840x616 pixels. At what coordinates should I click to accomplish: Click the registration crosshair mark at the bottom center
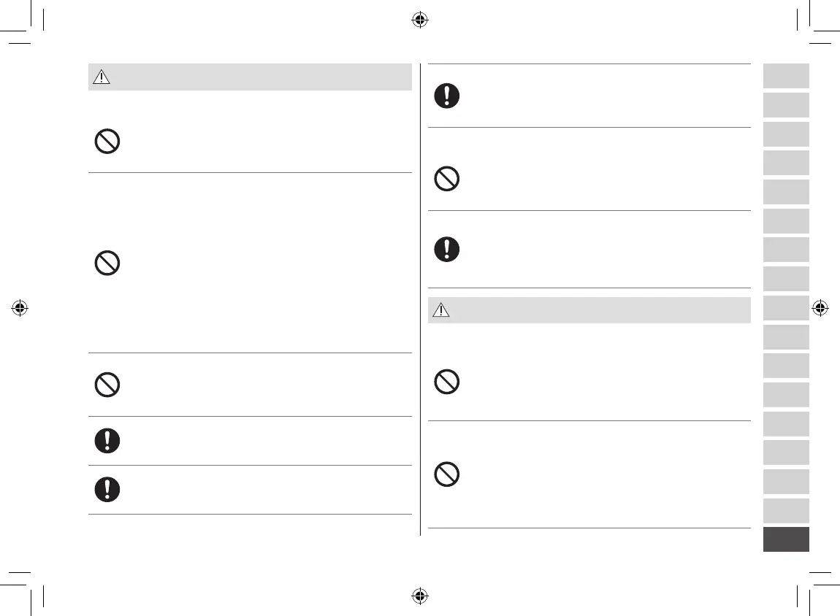tap(419, 596)
